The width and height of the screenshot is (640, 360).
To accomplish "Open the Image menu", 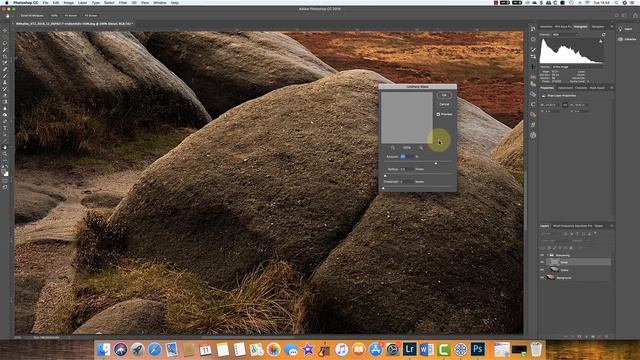I will [69, 3].
